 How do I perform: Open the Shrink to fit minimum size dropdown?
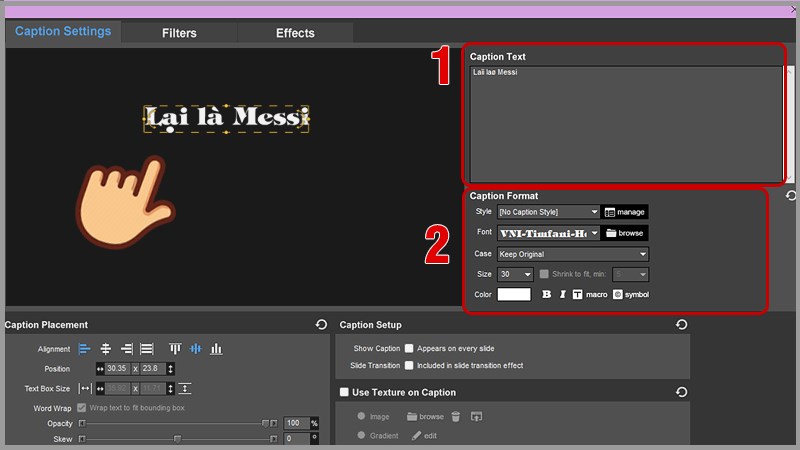click(x=631, y=274)
